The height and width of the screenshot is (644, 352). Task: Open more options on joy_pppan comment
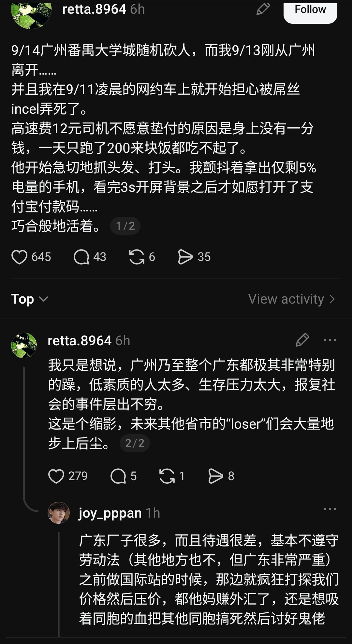330,509
